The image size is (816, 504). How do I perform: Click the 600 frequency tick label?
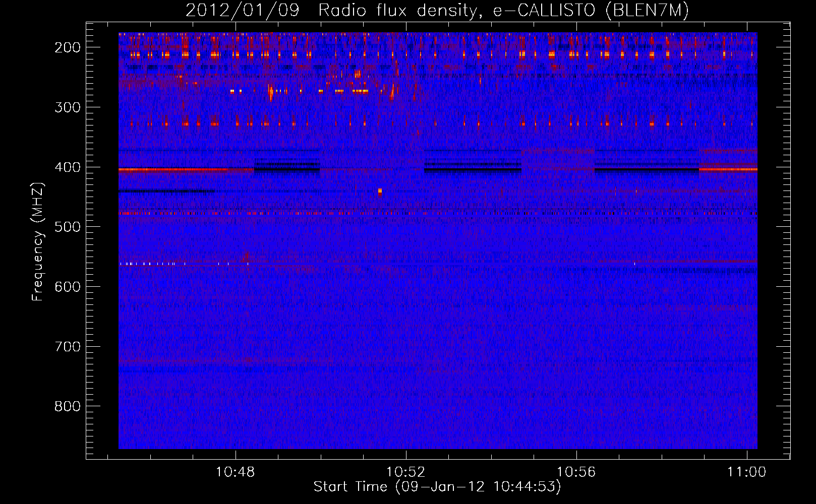click(x=68, y=287)
